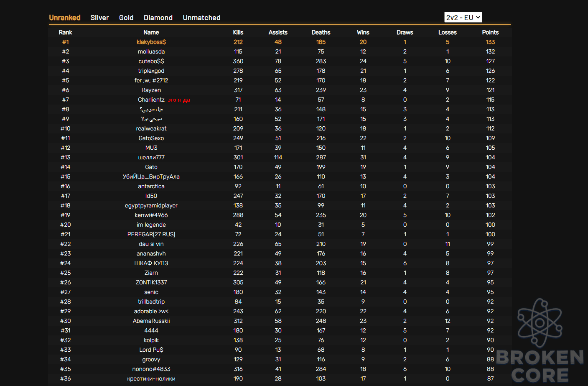Select player name kenwi#4966
588x386 pixels.
point(151,215)
